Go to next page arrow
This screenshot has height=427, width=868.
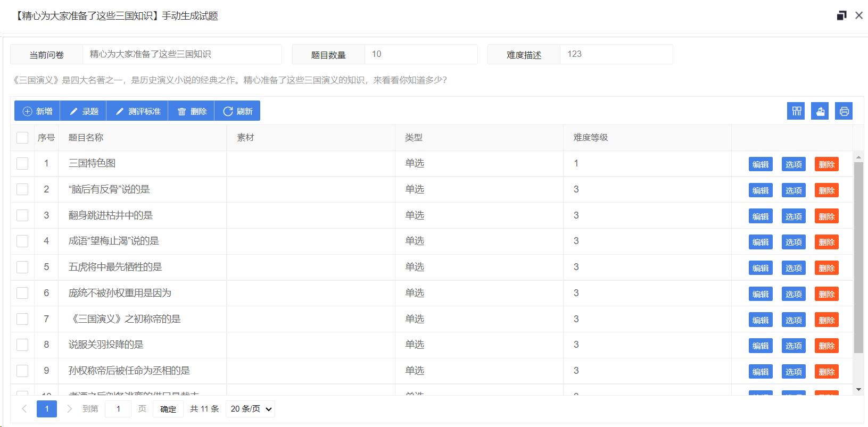pyautogui.click(x=69, y=408)
